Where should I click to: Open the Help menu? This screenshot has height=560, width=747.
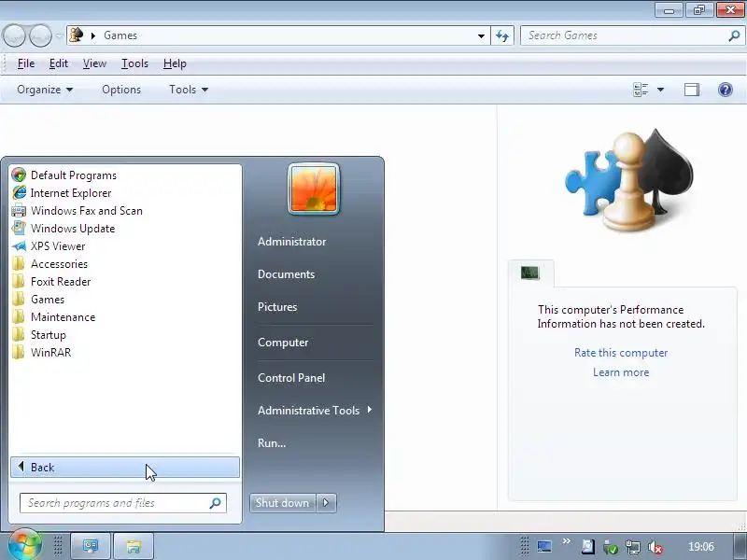(x=175, y=63)
